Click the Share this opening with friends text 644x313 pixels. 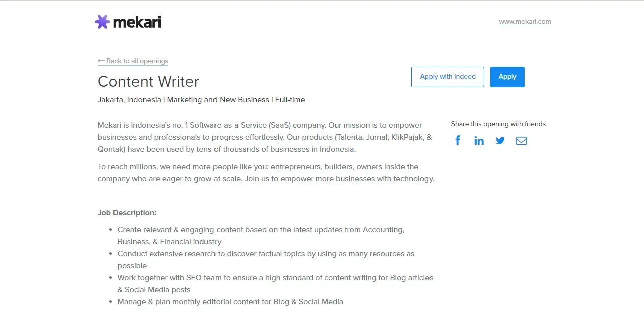[x=498, y=124]
